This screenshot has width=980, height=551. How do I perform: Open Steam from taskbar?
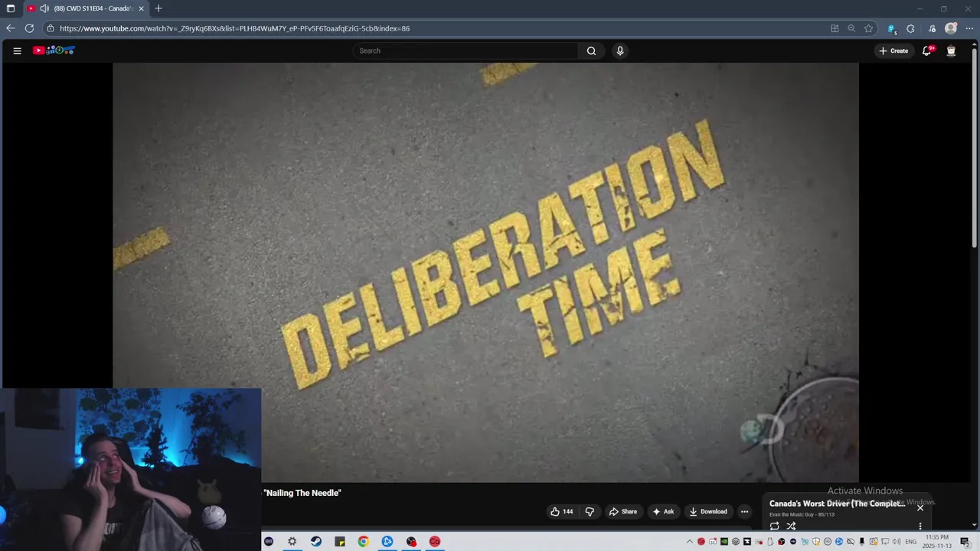point(316,541)
